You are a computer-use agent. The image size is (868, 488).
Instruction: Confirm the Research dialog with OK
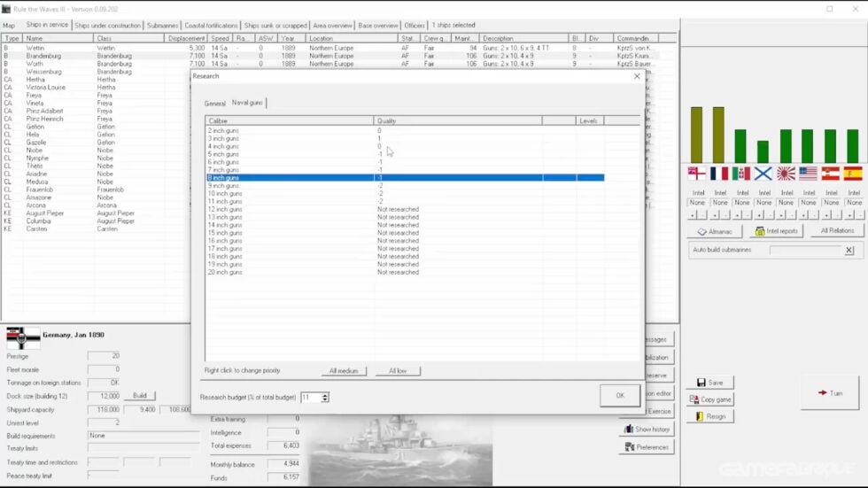coord(620,396)
